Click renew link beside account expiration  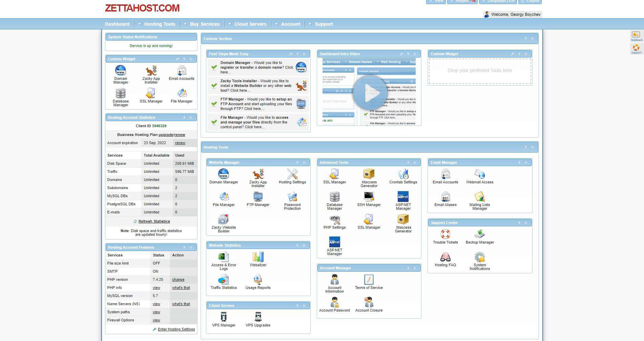point(180,143)
